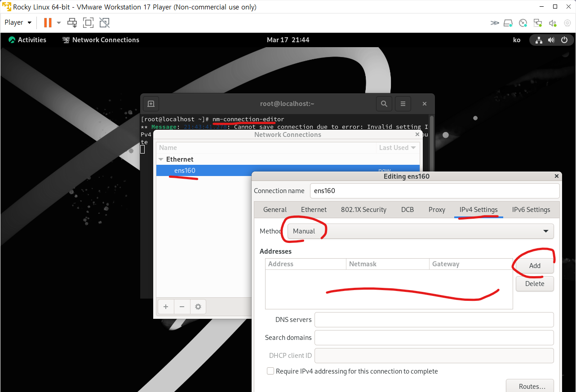Check Require IPv4 addressing for this connection
The image size is (576, 392).
(x=270, y=371)
